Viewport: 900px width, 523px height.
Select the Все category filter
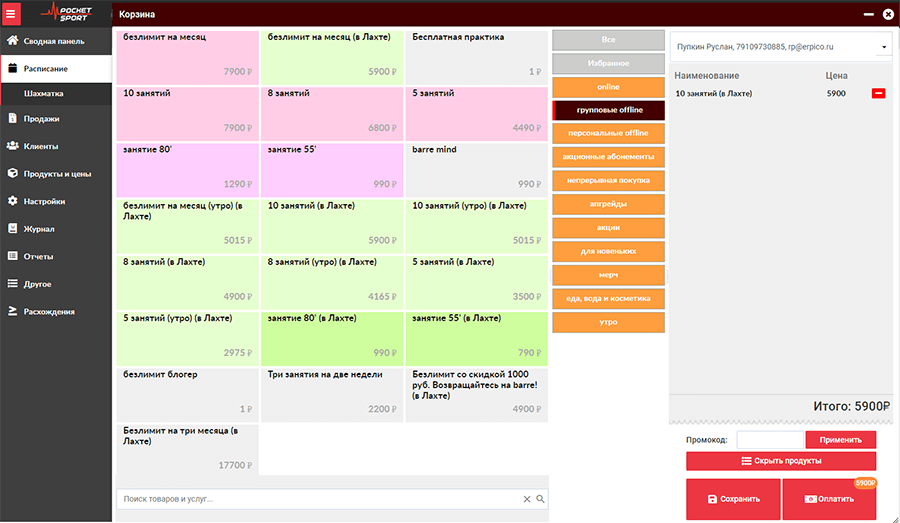[x=608, y=40]
